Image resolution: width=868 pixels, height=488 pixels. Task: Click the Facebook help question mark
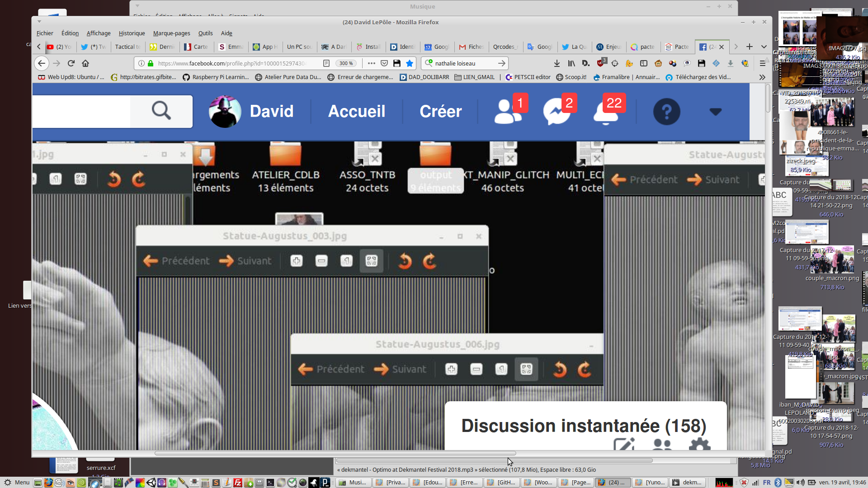(x=666, y=112)
